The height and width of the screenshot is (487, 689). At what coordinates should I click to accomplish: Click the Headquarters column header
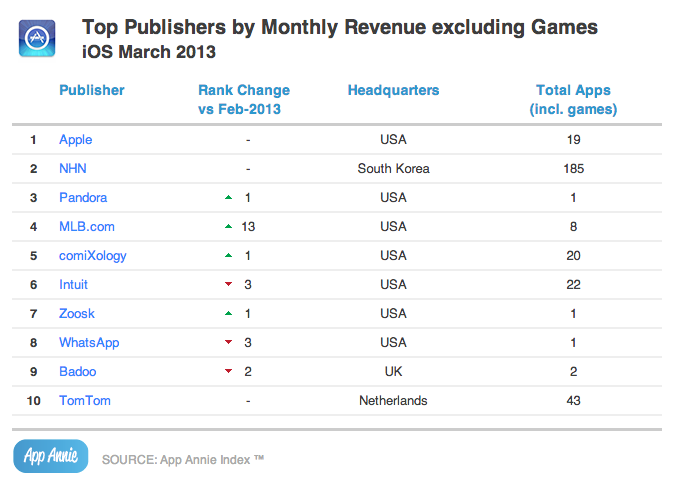click(x=393, y=90)
